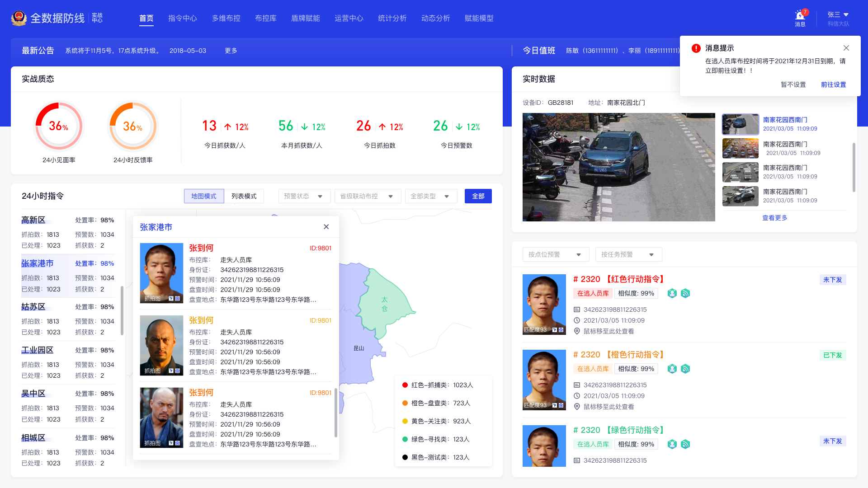The width and height of the screenshot is (868, 488).
Task: Click the 24小时反馈率 orange progress ring
Action: click(x=133, y=126)
